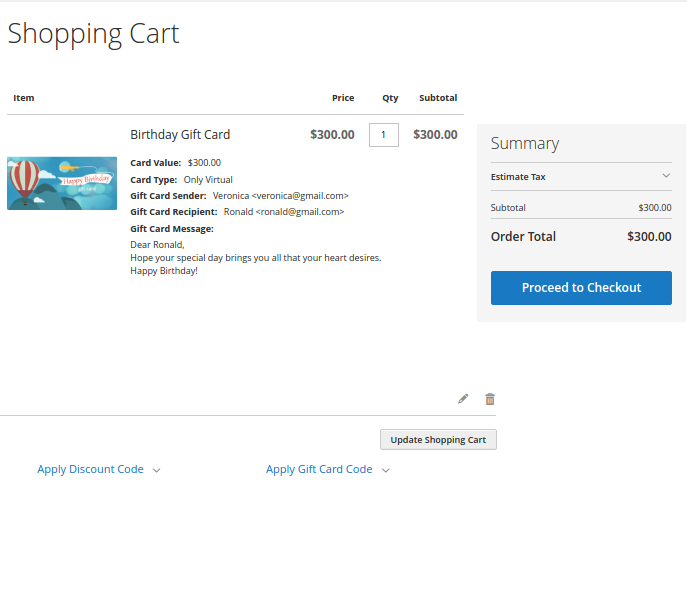Viewport: 687px width, 600px height.
Task: Click the hot air balloon gift card thumbnail
Action: click(x=62, y=183)
